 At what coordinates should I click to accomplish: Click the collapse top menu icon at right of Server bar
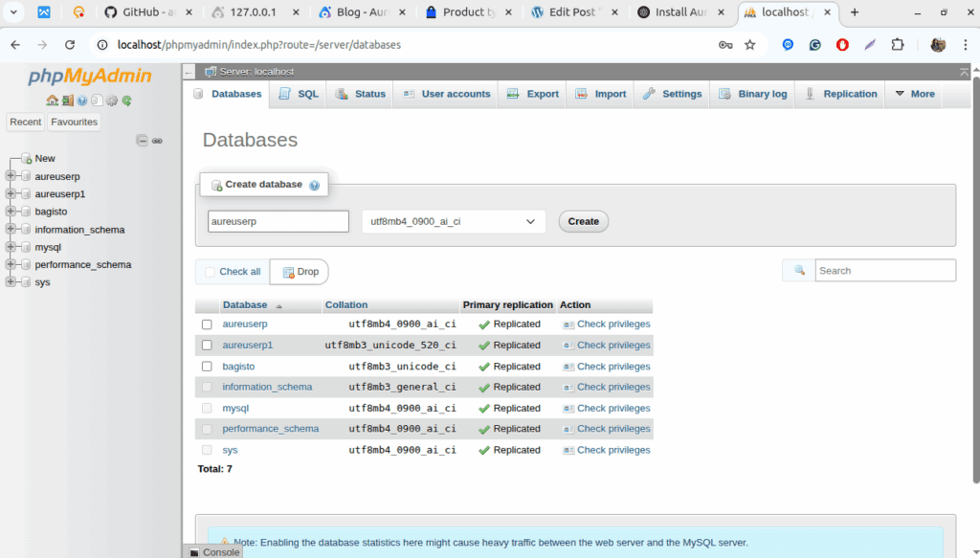[965, 72]
